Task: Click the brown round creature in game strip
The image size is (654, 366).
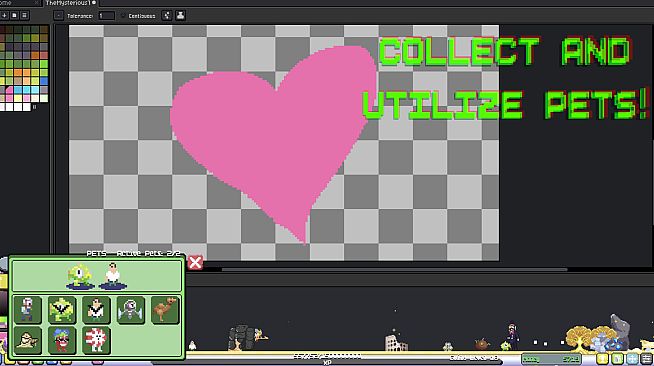Action: point(482,344)
